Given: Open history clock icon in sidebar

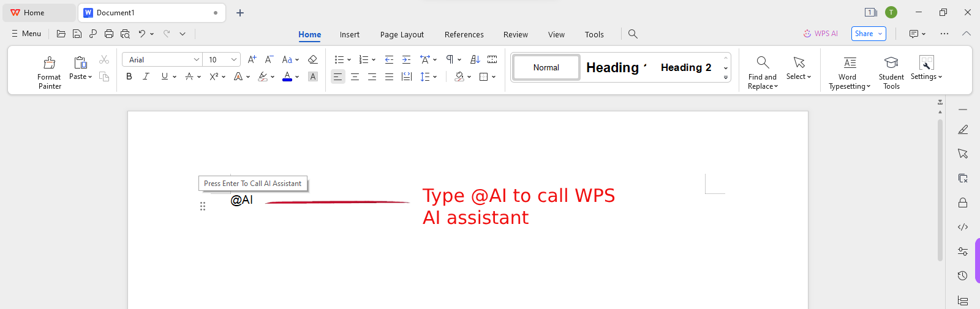Looking at the screenshot, I should tap(963, 276).
